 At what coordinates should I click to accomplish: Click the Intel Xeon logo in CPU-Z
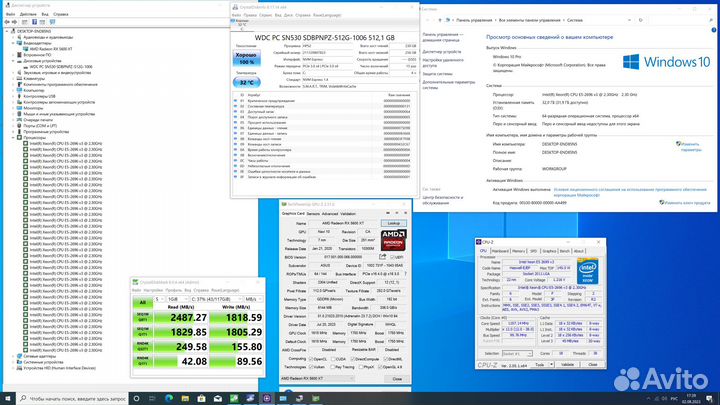(588, 271)
